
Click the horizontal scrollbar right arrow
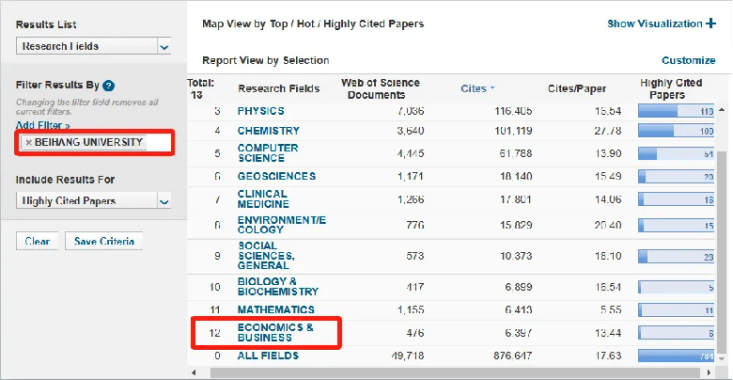pyautogui.click(x=709, y=373)
